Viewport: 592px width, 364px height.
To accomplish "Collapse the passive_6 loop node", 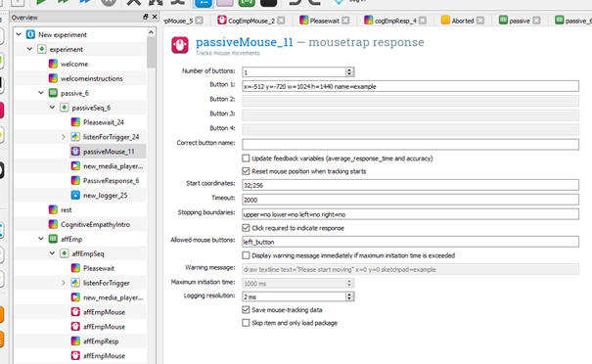I will click(41, 93).
